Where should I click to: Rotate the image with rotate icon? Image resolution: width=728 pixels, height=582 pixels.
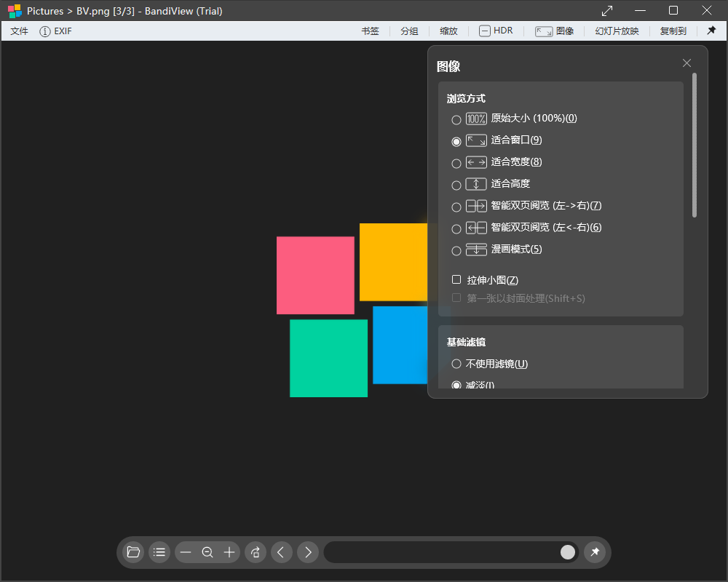[x=256, y=552]
